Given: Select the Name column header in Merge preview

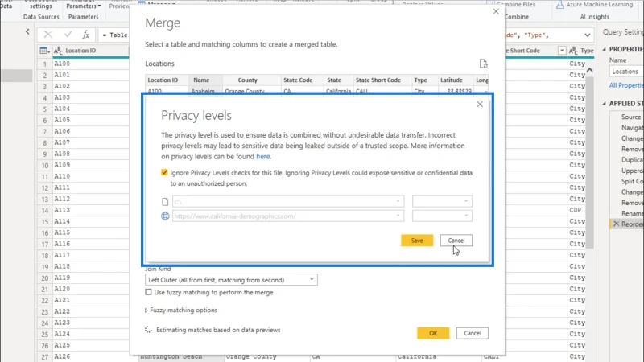Looking at the screenshot, I should click(202, 80).
